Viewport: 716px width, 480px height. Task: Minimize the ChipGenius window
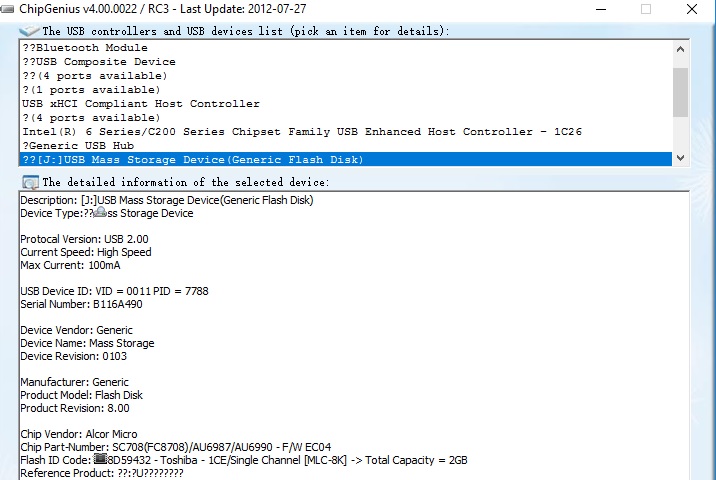point(601,9)
